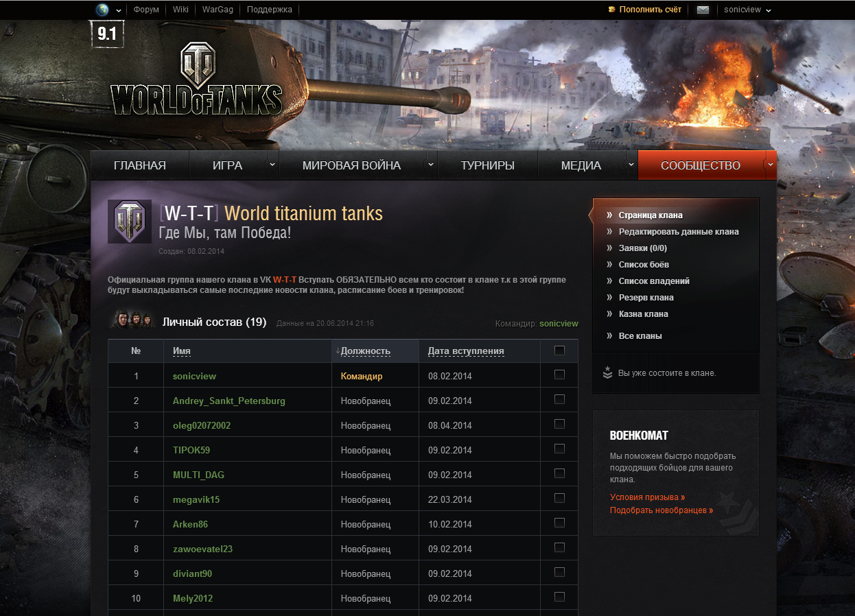The height and width of the screenshot is (616, 855).
Task: Open the Wiki link in top bar
Action: point(180,10)
